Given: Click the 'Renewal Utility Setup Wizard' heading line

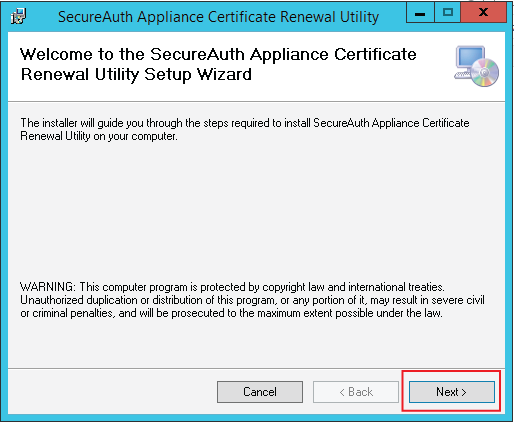Looking at the screenshot, I should coord(136,74).
